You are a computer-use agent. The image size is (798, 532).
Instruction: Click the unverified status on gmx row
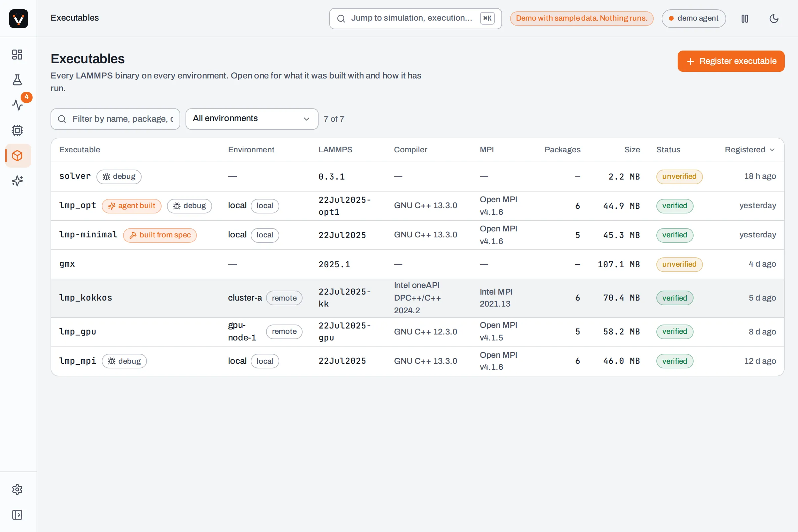(679, 264)
